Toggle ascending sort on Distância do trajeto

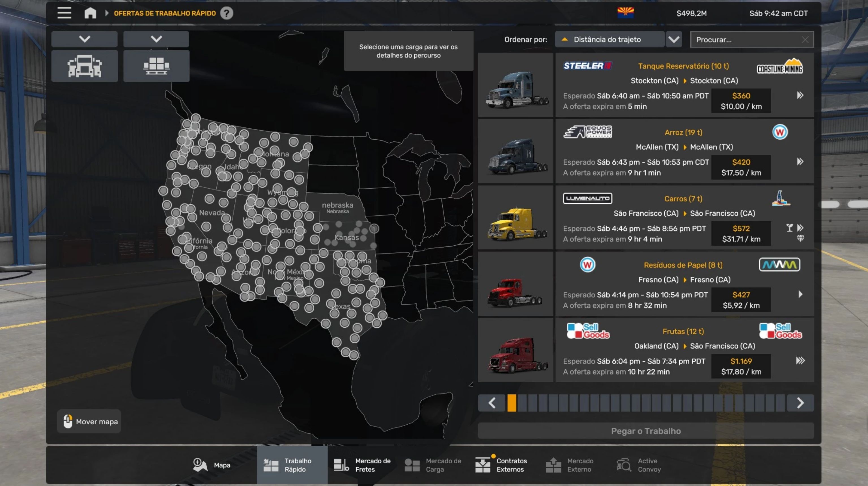coord(565,39)
